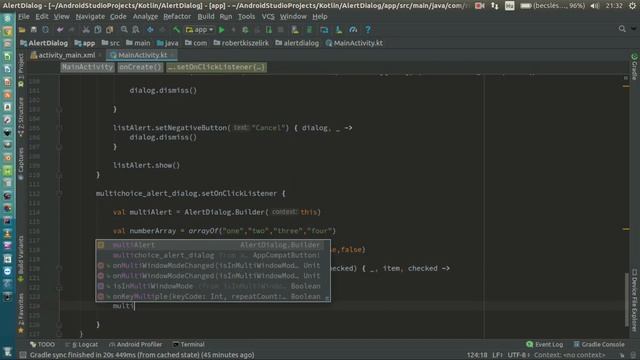Click the cursor position 124:18 indicator

click(x=477, y=355)
